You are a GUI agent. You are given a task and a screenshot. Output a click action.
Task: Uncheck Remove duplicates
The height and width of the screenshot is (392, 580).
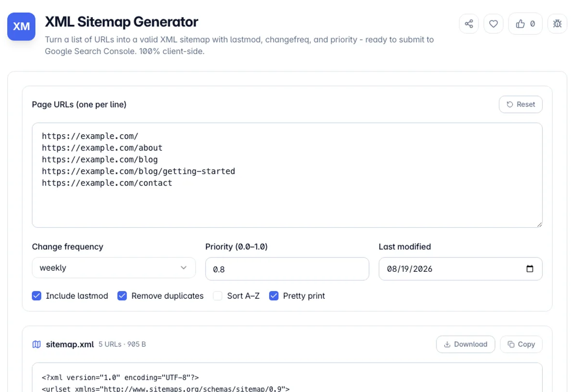point(122,296)
